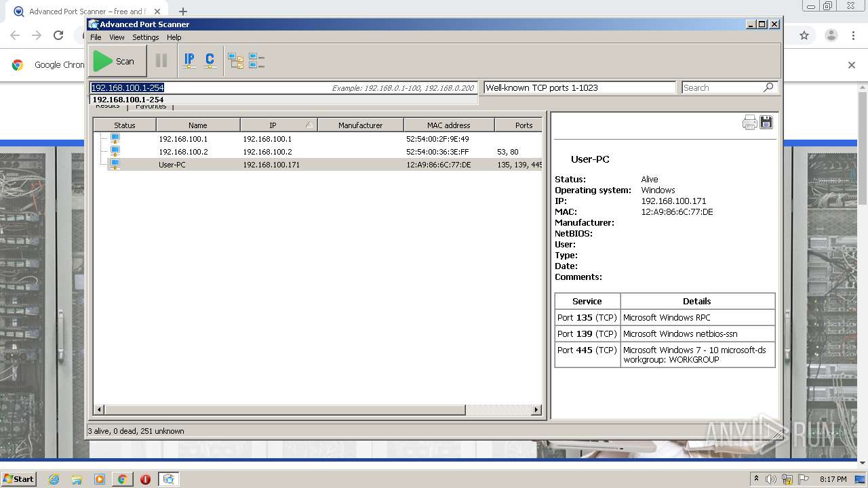Select the 192.168.100.2 name cell
This screenshot has height=488, width=868.
183,152
